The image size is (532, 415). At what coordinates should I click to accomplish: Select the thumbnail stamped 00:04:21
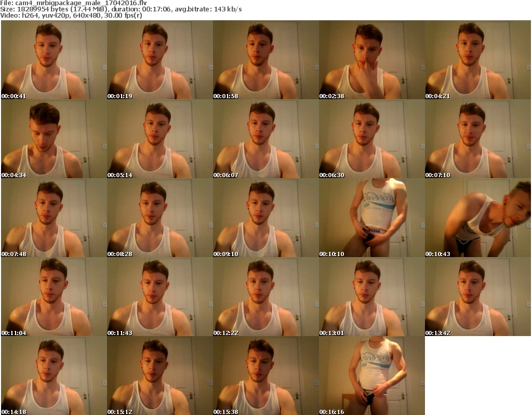point(478,60)
